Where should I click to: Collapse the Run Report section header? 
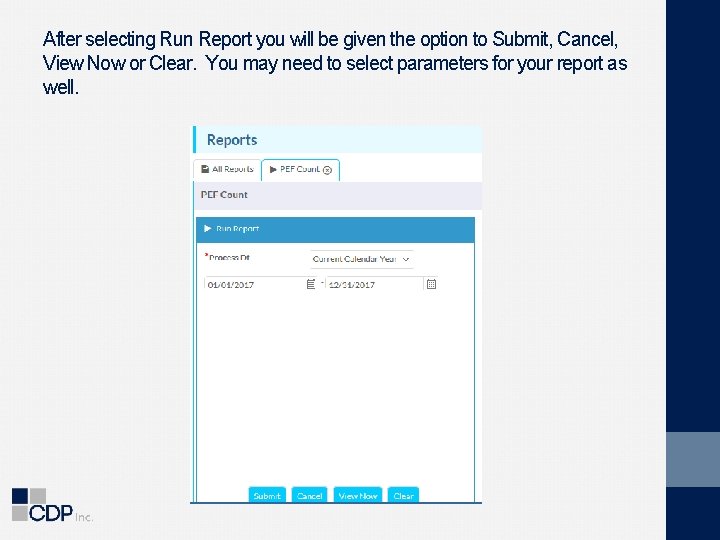335,229
